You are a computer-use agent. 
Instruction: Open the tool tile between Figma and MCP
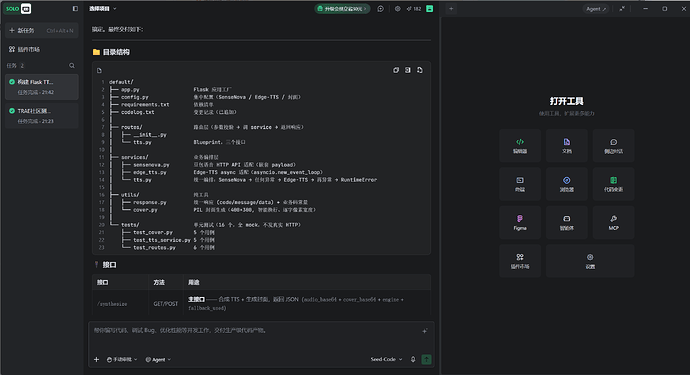click(x=566, y=222)
